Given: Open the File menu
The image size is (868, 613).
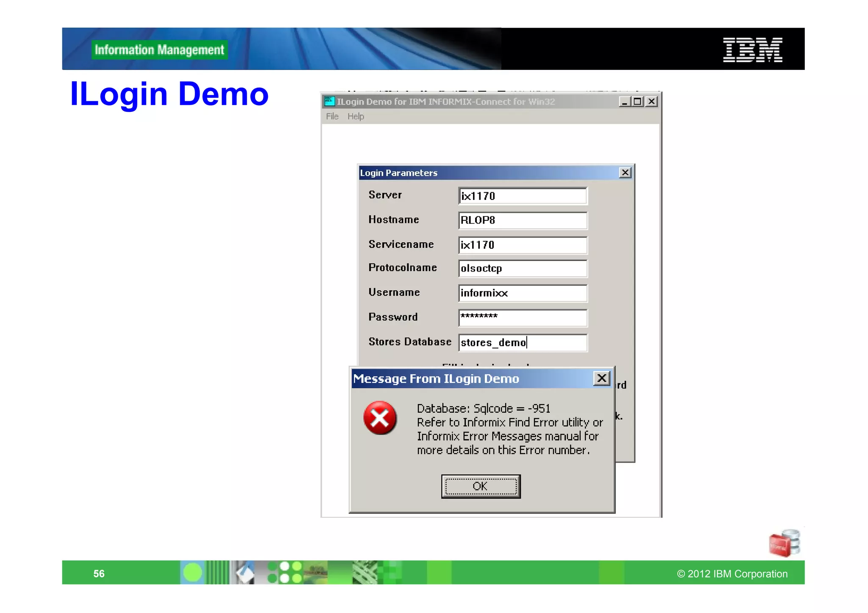Looking at the screenshot, I should pyautogui.click(x=332, y=116).
